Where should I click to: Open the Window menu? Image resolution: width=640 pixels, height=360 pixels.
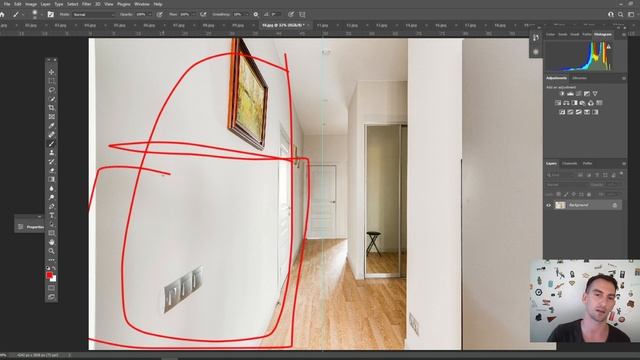coord(142,4)
